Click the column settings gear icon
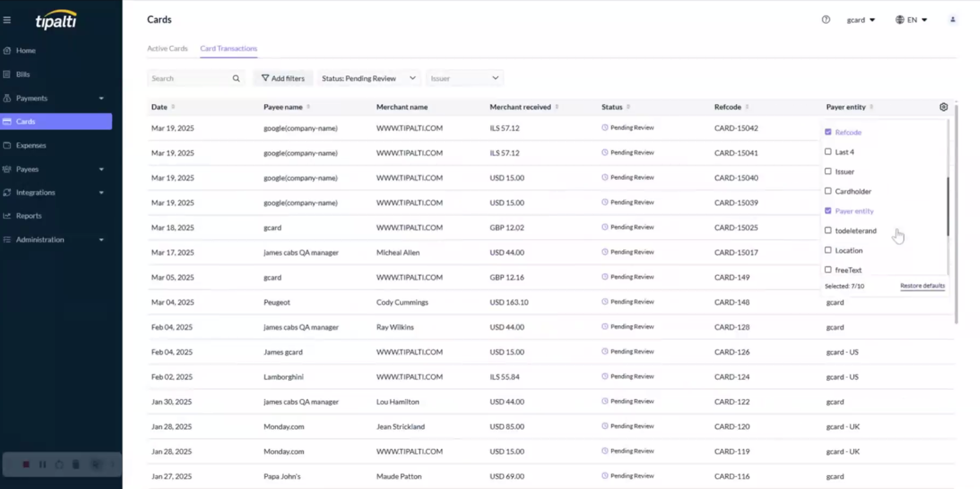This screenshot has height=489, width=980. coord(944,107)
